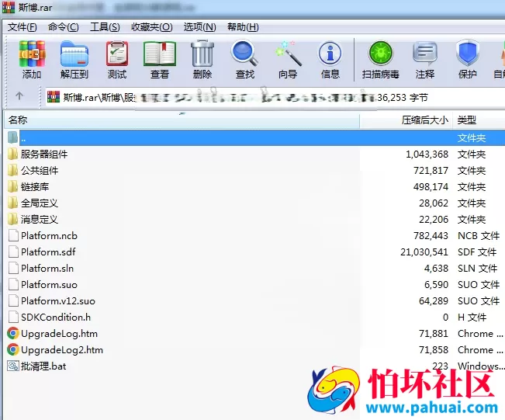This screenshot has height=420, width=505.
Task: Click the file icon of Platform.sdf
Action: (13, 252)
